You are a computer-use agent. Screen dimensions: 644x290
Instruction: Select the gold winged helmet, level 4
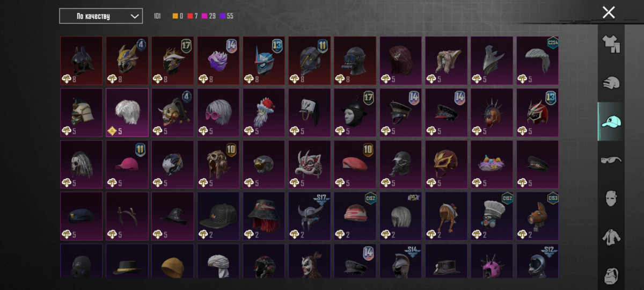[x=127, y=61]
